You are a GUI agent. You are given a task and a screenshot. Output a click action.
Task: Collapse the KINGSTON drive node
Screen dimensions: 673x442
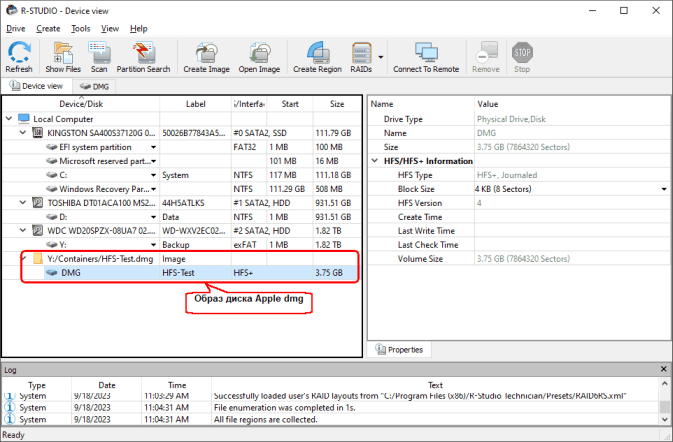(23, 133)
